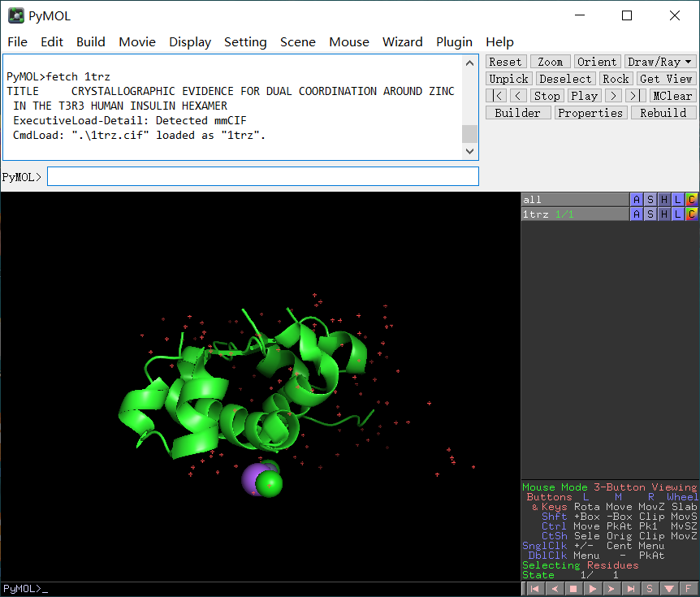Click the purple sphere atom in viewer

pyautogui.click(x=250, y=478)
